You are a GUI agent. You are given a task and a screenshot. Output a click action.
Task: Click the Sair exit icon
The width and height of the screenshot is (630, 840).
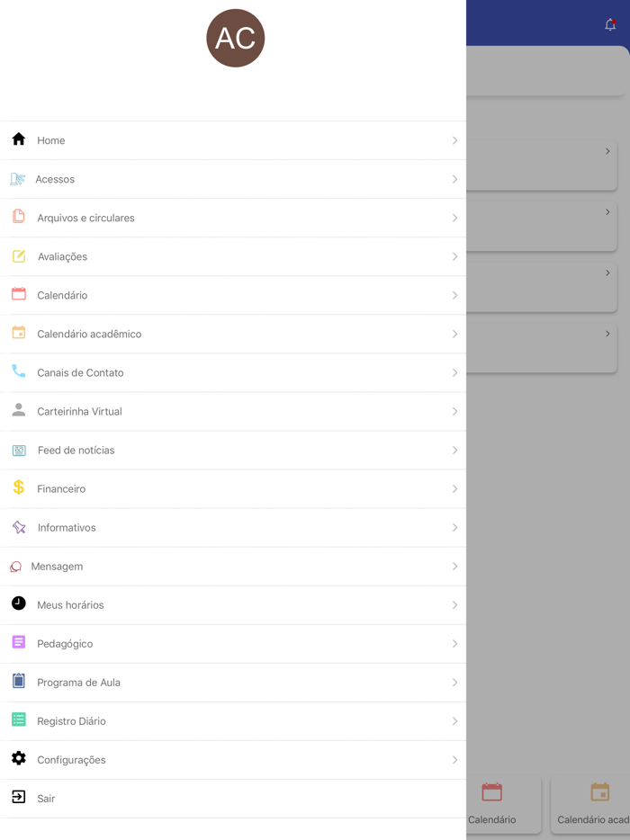19,797
